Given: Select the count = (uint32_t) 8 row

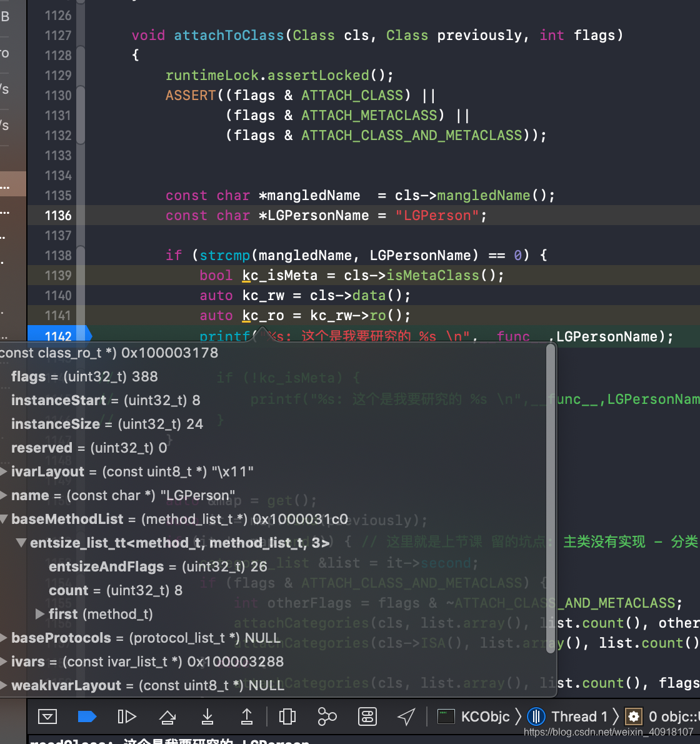Looking at the screenshot, I should click(116, 590).
